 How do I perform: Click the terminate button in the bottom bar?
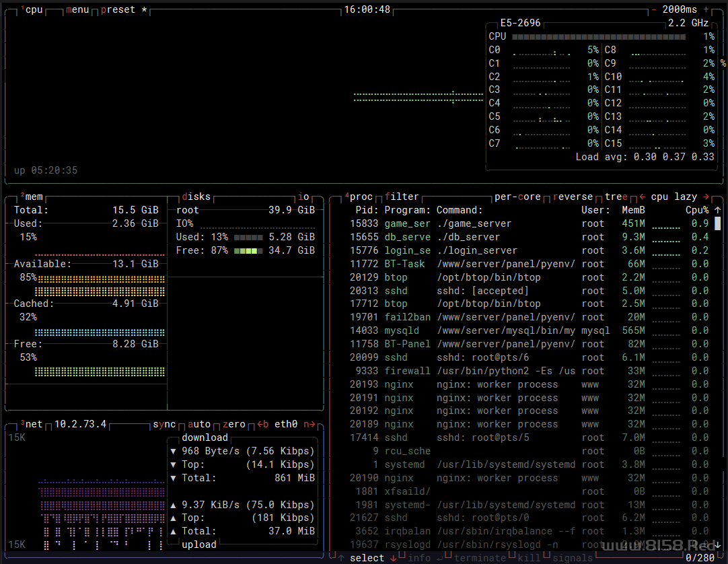point(480,557)
